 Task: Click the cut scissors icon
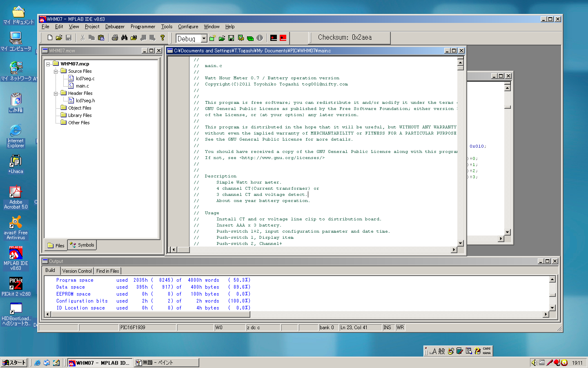[x=82, y=38]
